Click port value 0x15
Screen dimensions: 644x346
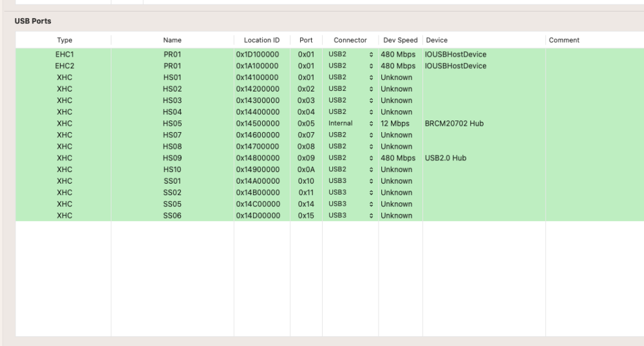pyautogui.click(x=306, y=215)
